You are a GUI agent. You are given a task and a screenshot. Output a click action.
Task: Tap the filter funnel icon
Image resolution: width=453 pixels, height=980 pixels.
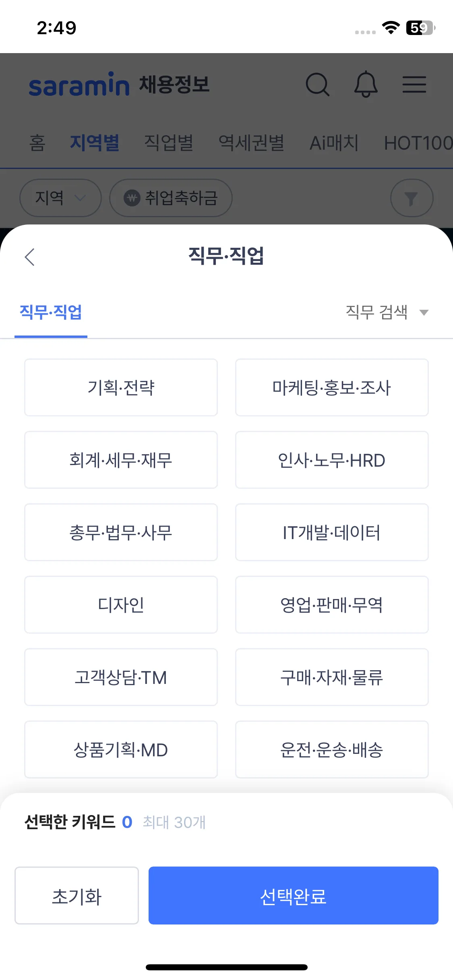(412, 198)
